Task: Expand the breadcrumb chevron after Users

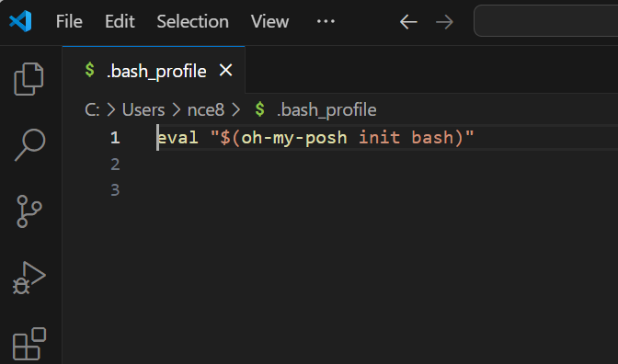Action: point(177,110)
